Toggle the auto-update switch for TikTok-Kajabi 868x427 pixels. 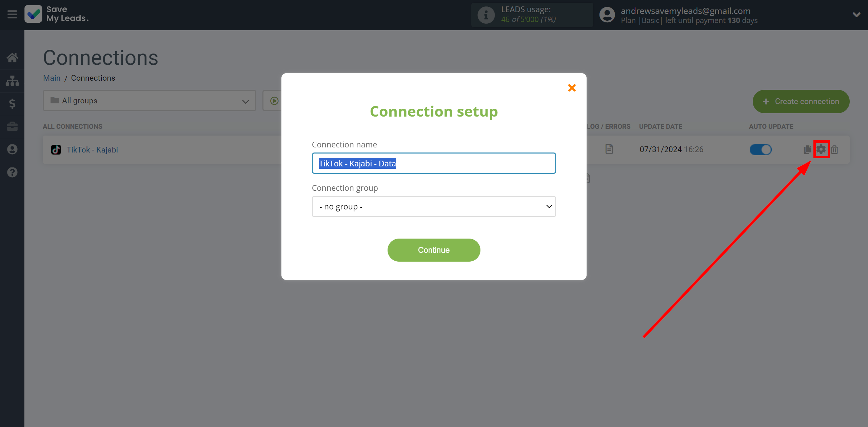click(761, 149)
